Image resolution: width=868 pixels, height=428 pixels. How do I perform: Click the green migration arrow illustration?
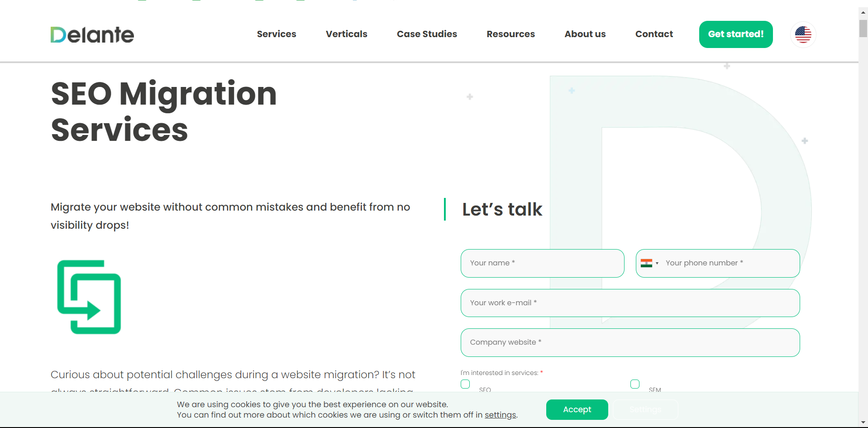pos(89,297)
